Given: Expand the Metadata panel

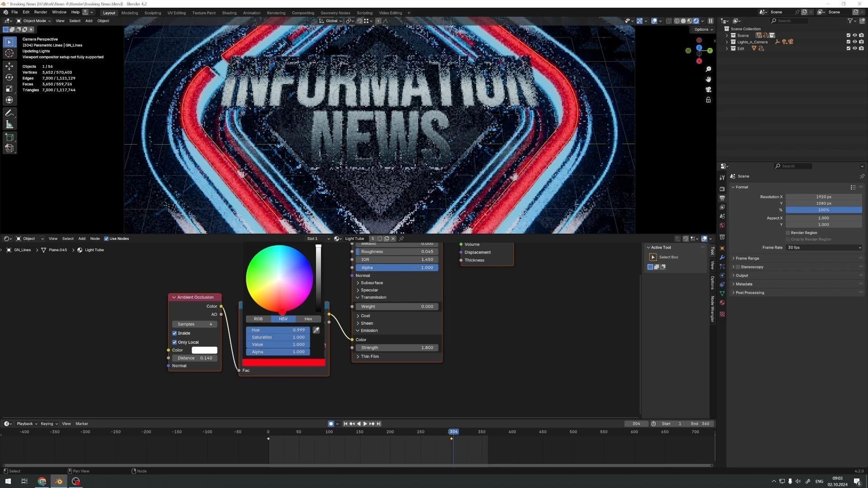Looking at the screenshot, I should [744, 284].
